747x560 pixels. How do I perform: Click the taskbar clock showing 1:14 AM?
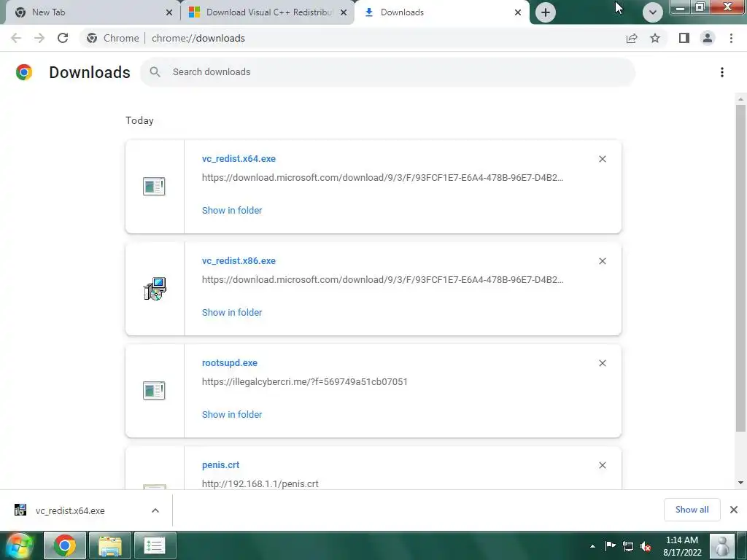pyautogui.click(x=682, y=546)
